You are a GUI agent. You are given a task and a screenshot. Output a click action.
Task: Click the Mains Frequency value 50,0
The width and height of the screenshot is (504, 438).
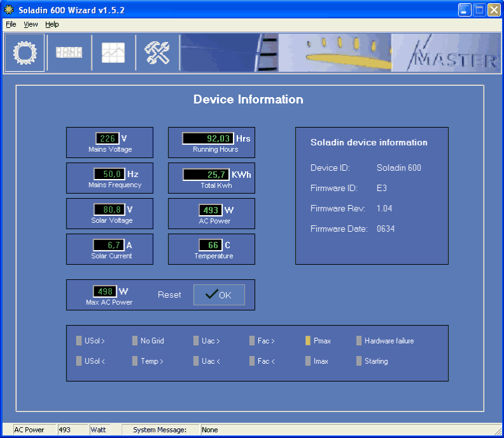tap(109, 174)
